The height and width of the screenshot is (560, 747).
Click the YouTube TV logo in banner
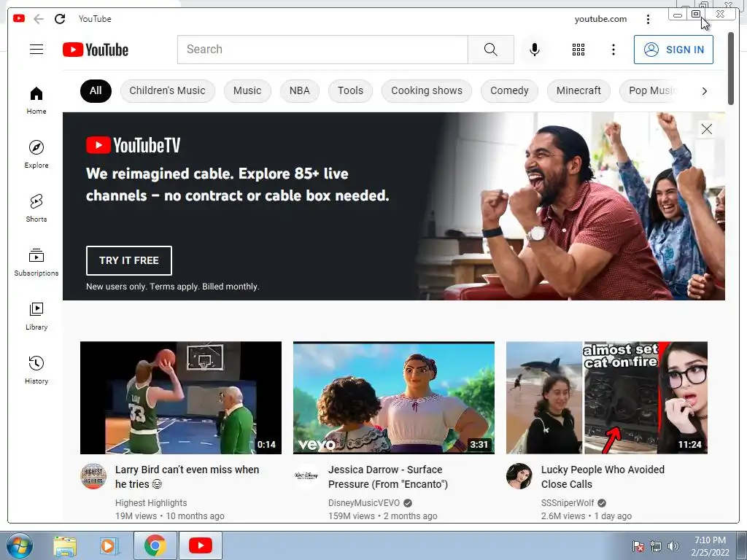click(x=133, y=145)
